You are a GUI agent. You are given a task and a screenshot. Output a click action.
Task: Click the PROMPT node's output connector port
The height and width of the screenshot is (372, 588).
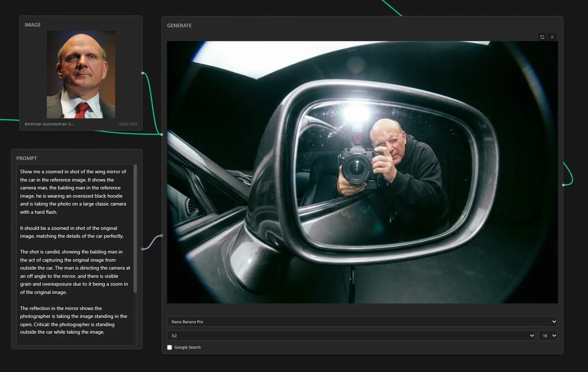click(143, 249)
